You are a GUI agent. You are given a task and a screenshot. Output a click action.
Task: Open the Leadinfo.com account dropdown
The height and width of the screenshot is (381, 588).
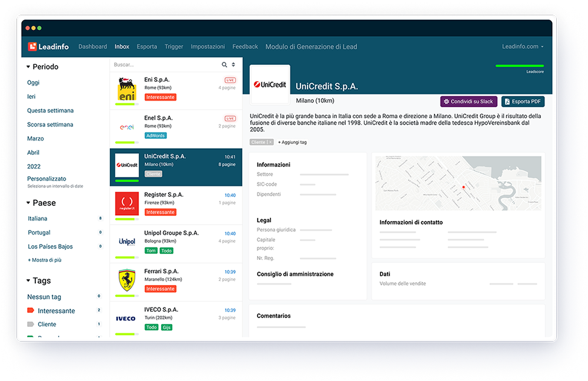click(x=523, y=46)
